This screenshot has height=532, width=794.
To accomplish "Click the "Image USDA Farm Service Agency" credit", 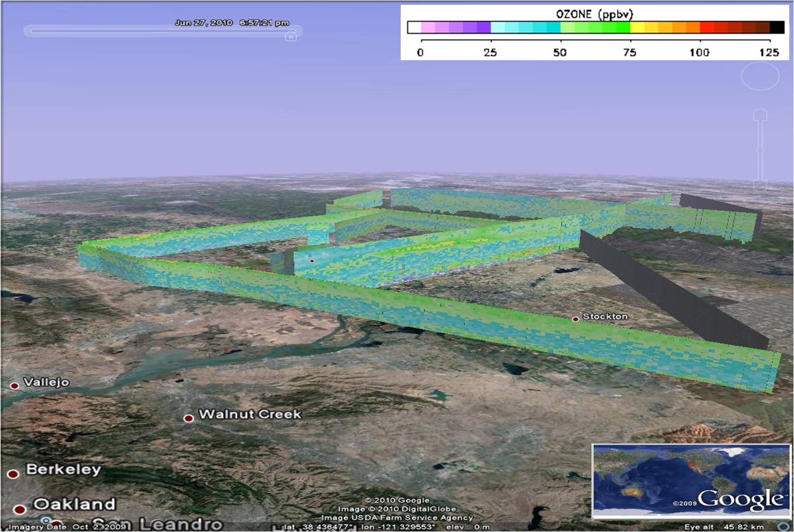I will pos(397,518).
